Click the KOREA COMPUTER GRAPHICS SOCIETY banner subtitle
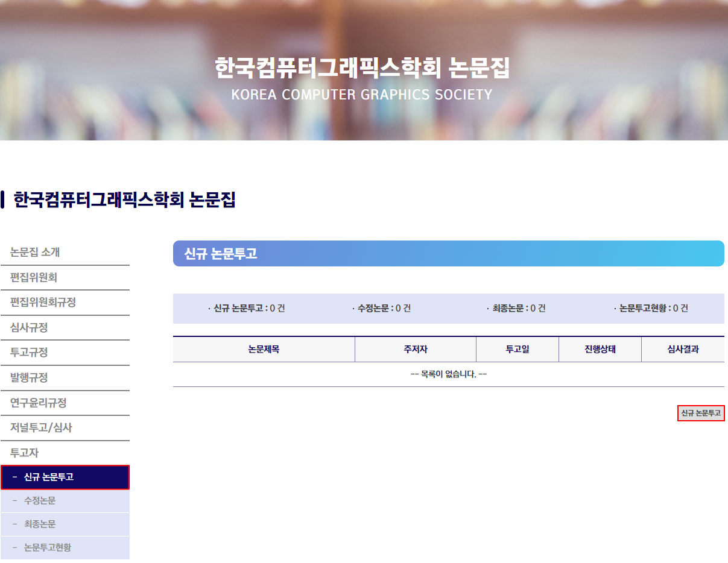 coord(362,95)
